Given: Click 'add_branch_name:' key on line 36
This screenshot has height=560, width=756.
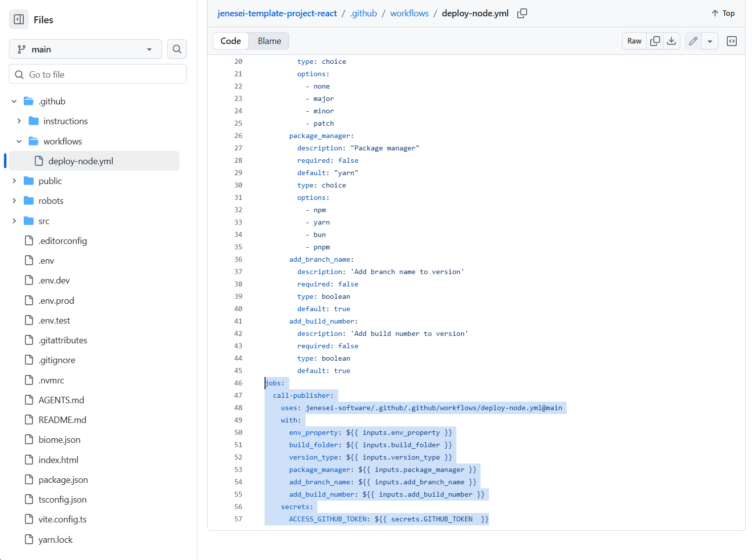Looking at the screenshot, I should pos(321,259).
